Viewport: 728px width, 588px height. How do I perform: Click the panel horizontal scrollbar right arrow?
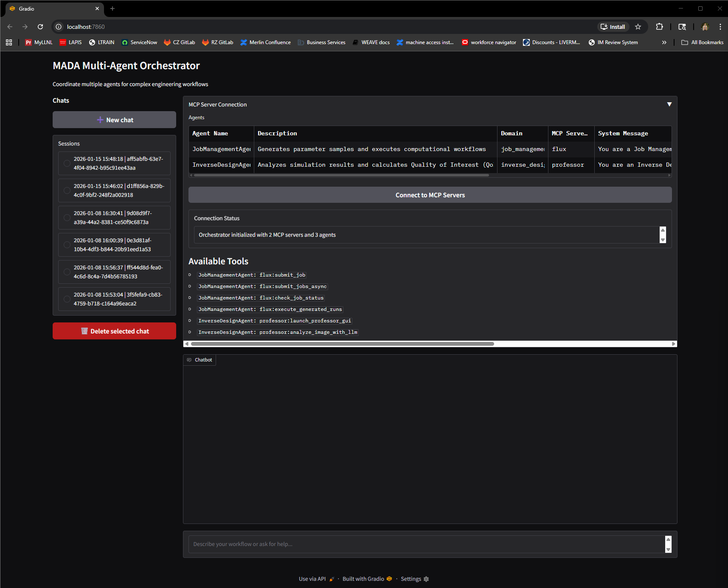click(674, 344)
